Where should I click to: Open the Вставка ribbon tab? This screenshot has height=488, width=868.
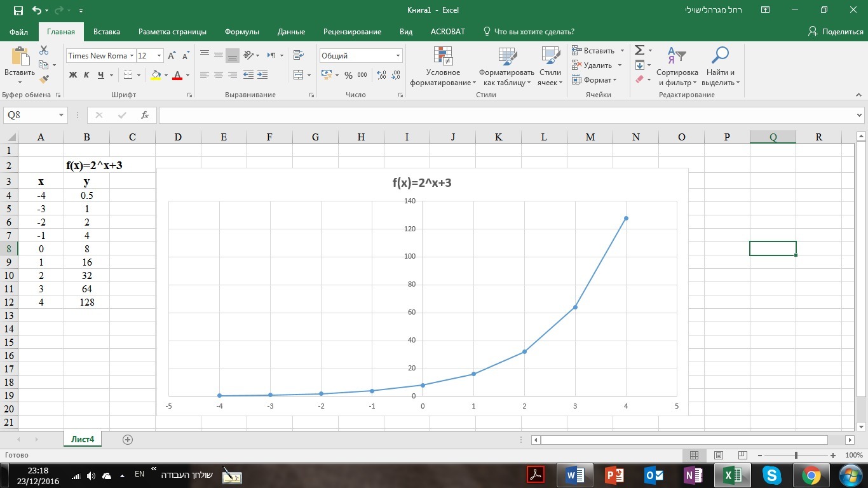click(106, 32)
